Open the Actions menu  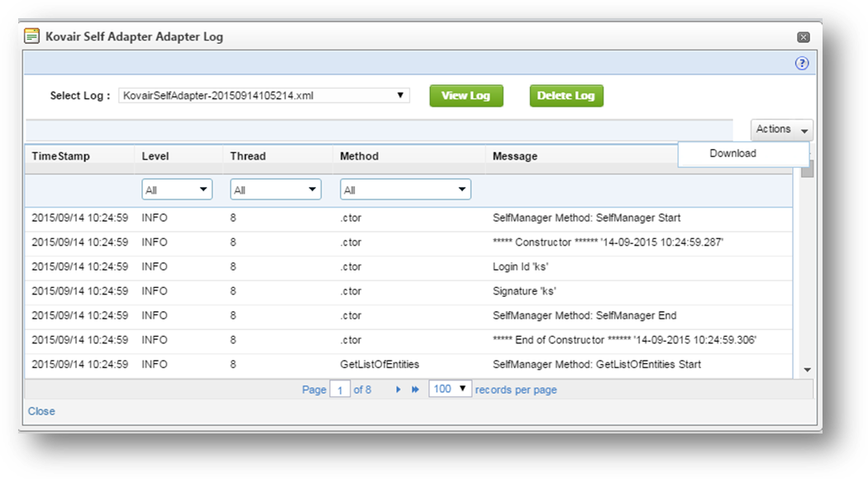point(780,128)
